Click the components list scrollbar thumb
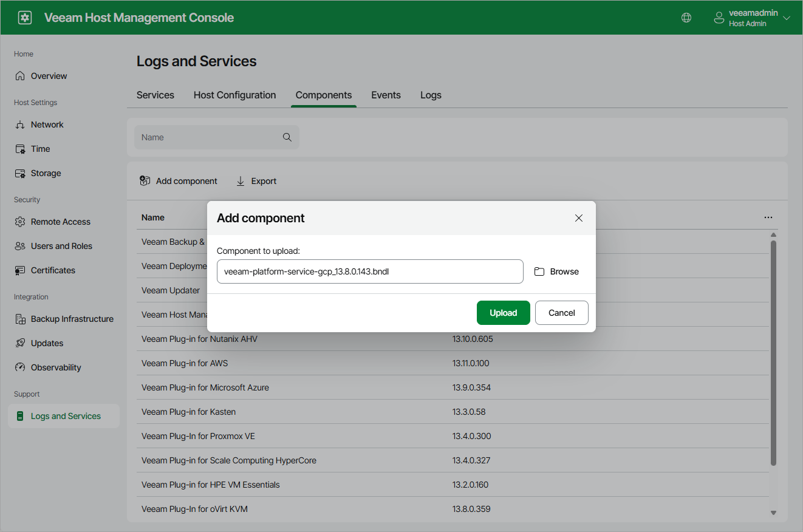This screenshot has height=532, width=803. pyautogui.click(x=773, y=353)
